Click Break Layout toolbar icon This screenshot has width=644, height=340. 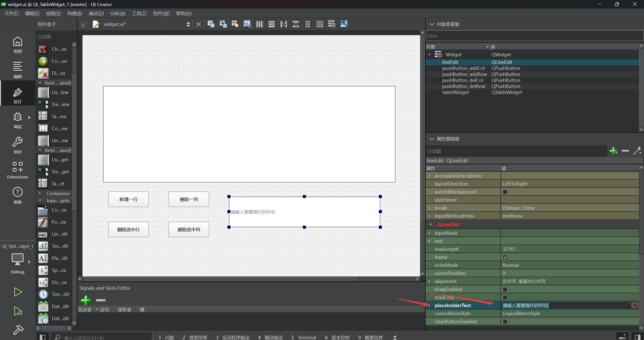pos(332,24)
